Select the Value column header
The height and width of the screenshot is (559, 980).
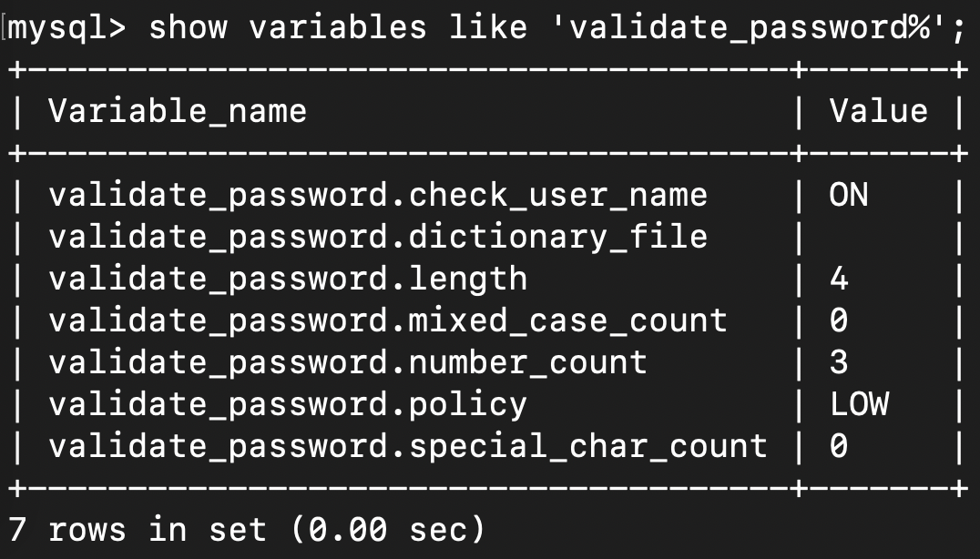879,111
